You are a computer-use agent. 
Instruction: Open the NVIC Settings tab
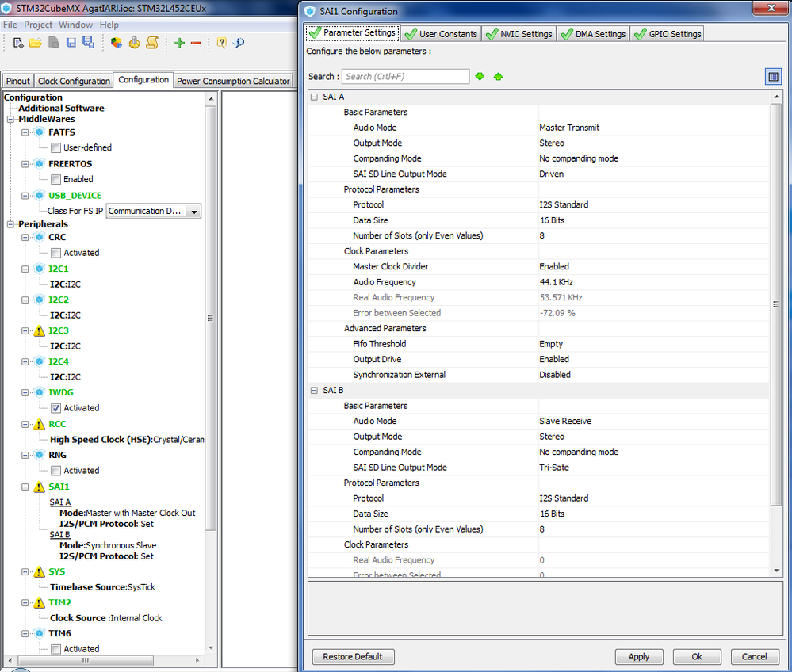(x=519, y=34)
